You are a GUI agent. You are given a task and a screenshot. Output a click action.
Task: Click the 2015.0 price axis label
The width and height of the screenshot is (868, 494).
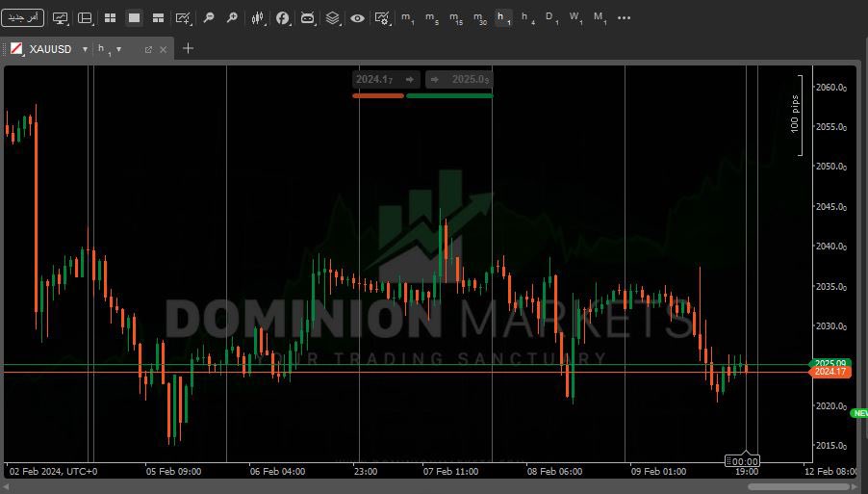[830, 446]
